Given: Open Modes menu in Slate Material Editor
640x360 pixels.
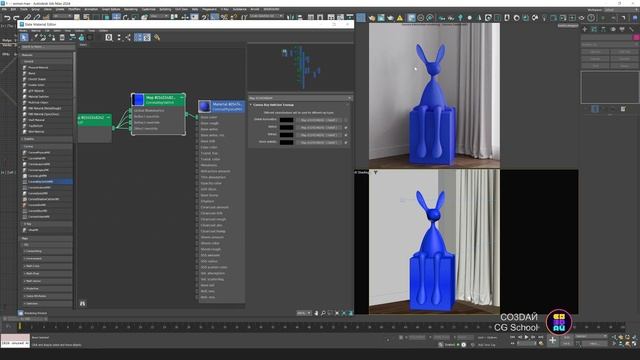Looking at the screenshot, I should click(x=23, y=31).
